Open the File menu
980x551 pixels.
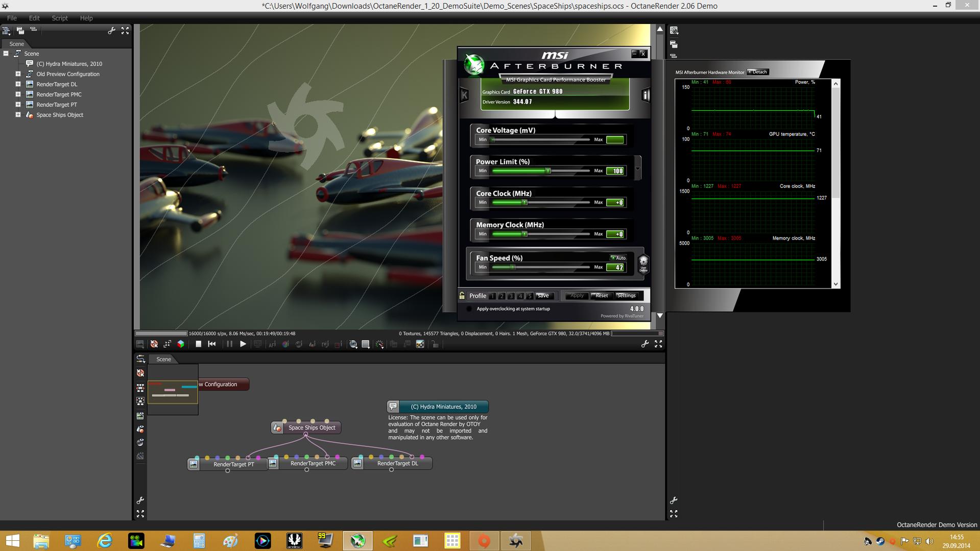coord(12,18)
